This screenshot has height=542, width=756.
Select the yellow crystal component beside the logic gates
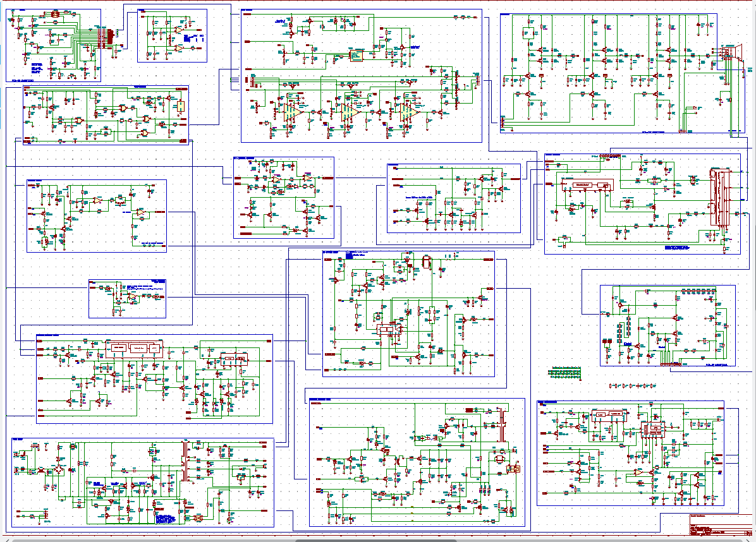(181, 107)
